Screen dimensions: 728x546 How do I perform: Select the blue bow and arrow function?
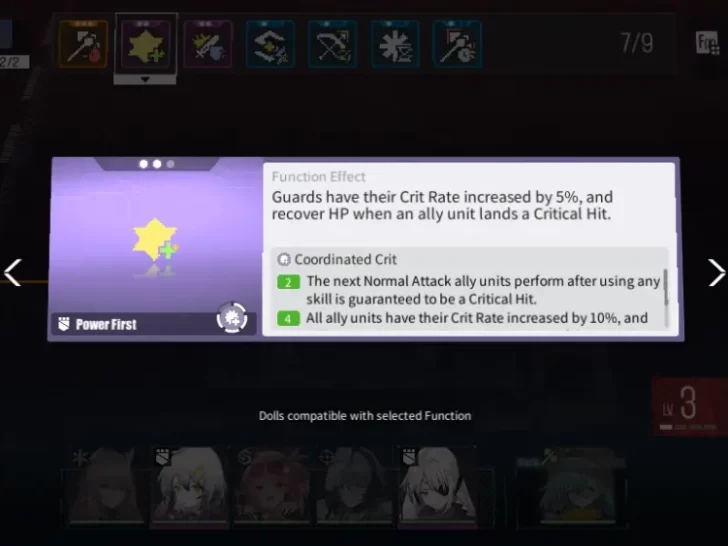point(332,44)
